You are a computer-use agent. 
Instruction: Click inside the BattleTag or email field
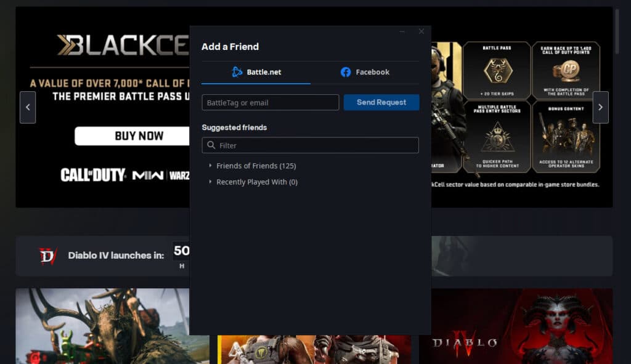[270, 102]
